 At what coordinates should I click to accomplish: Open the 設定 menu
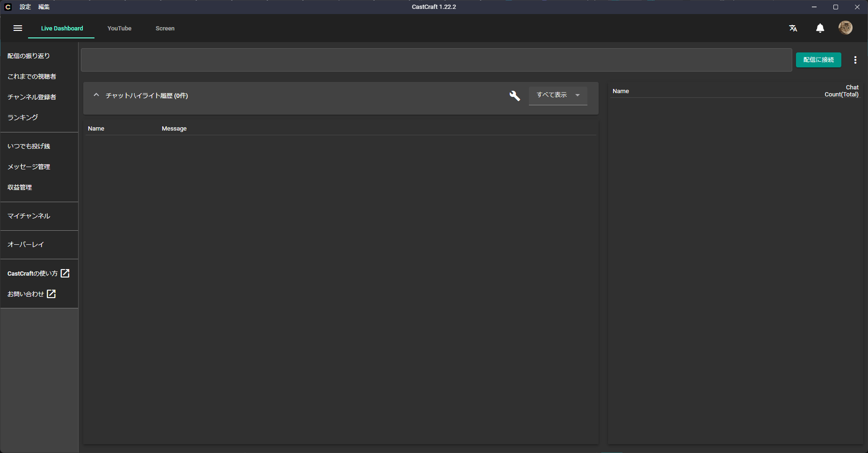25,7
